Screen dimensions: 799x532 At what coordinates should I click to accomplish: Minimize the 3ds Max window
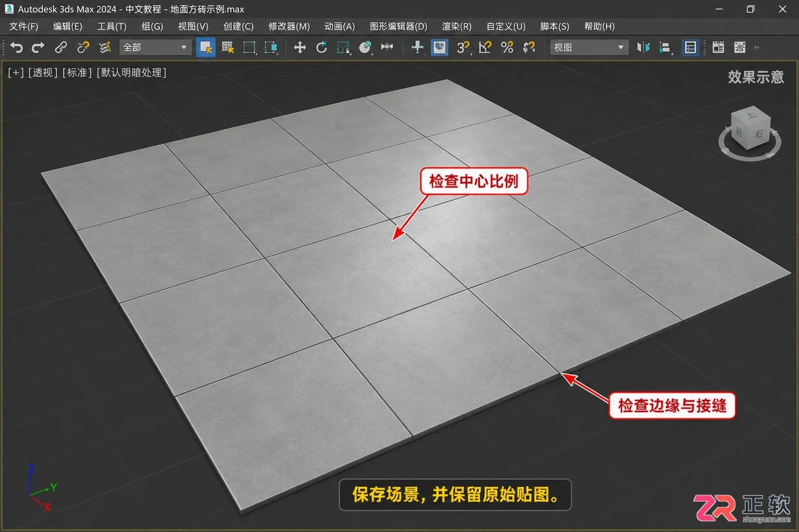[x=720, y=9]
